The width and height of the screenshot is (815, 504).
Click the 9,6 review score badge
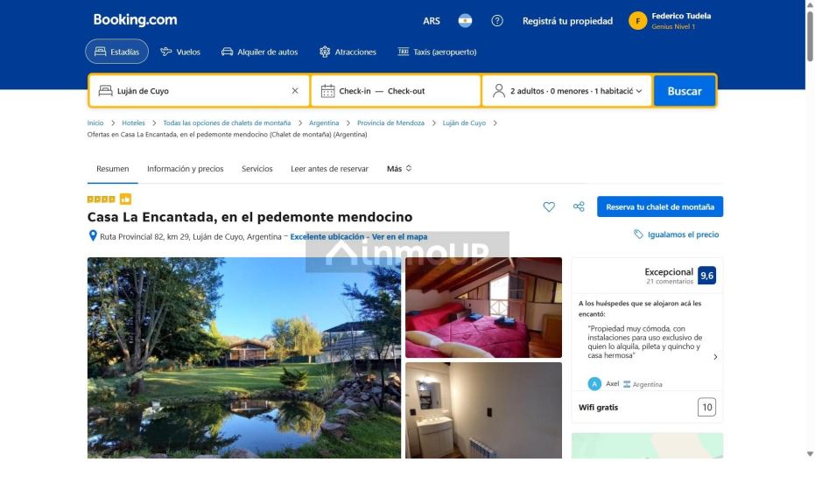click(x=707, y=276)
